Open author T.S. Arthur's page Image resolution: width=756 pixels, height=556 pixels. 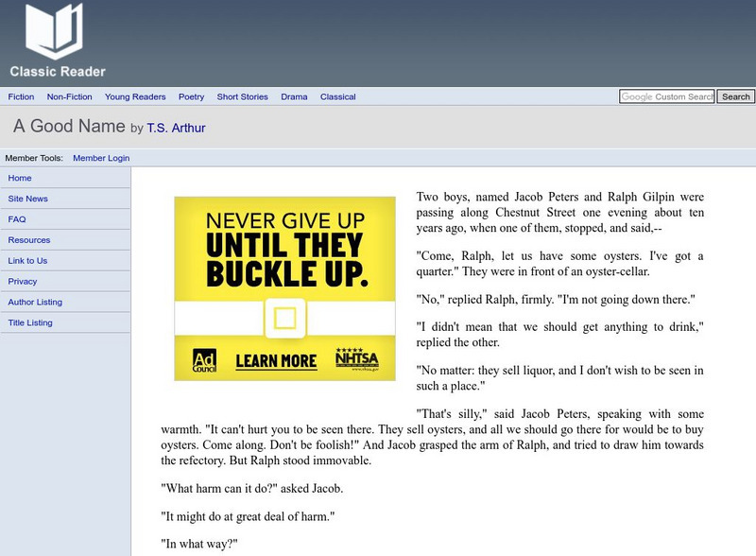[176, 128]
